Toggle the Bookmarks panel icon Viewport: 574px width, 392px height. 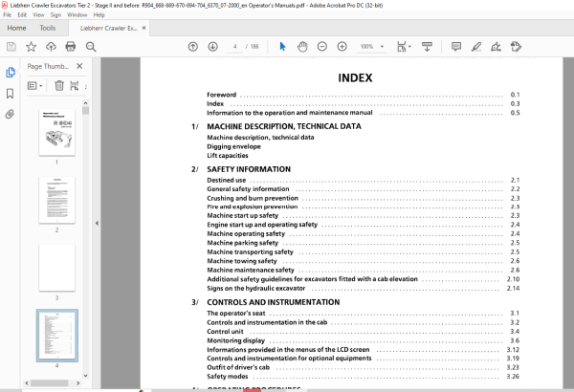pyautogui.click(x=11, y=94)
